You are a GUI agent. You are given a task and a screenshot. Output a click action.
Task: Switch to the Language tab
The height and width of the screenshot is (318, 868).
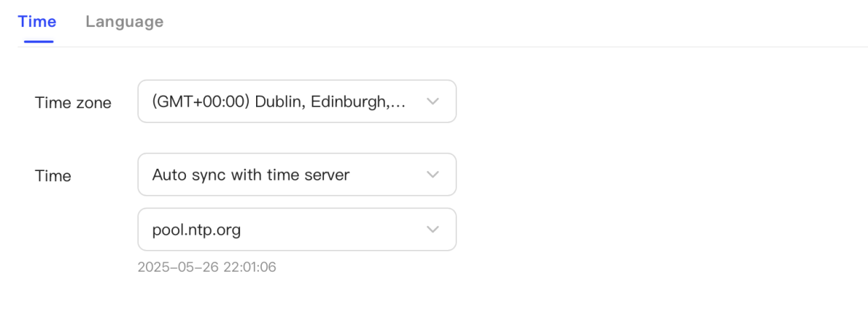(x=124, y=22)
